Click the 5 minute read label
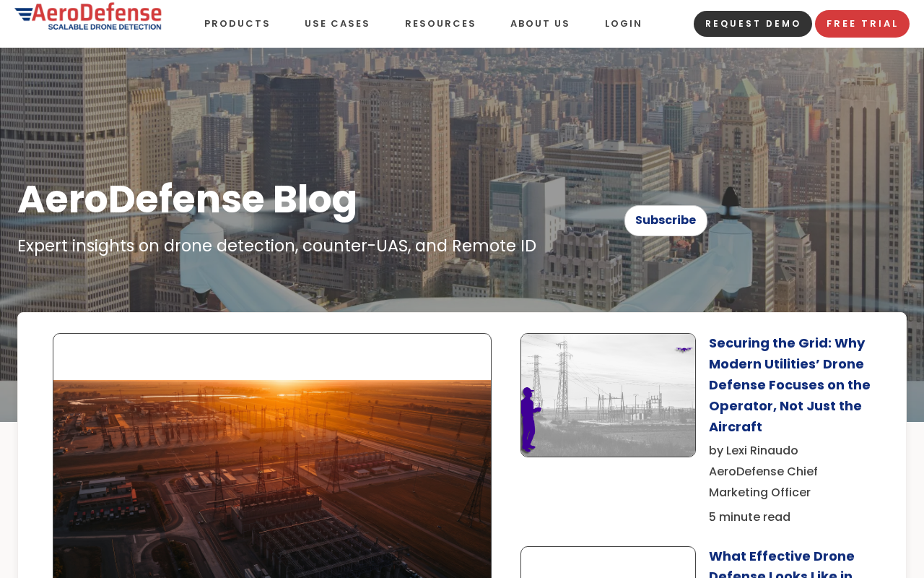The height and width of the screenshot is (578, 924). point(749,517)
